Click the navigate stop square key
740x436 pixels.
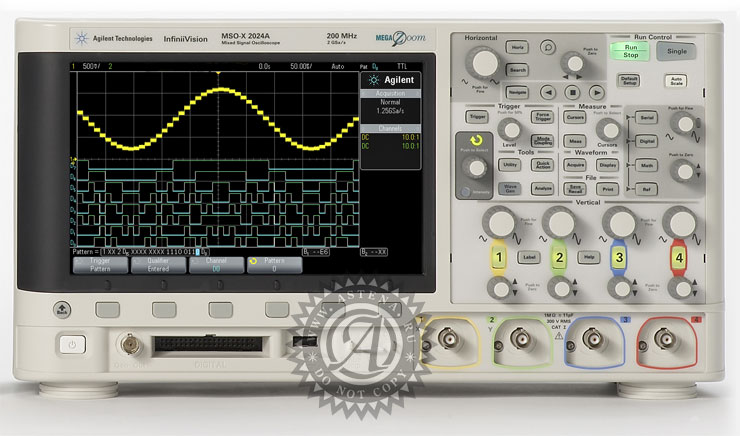coord(572,92)
